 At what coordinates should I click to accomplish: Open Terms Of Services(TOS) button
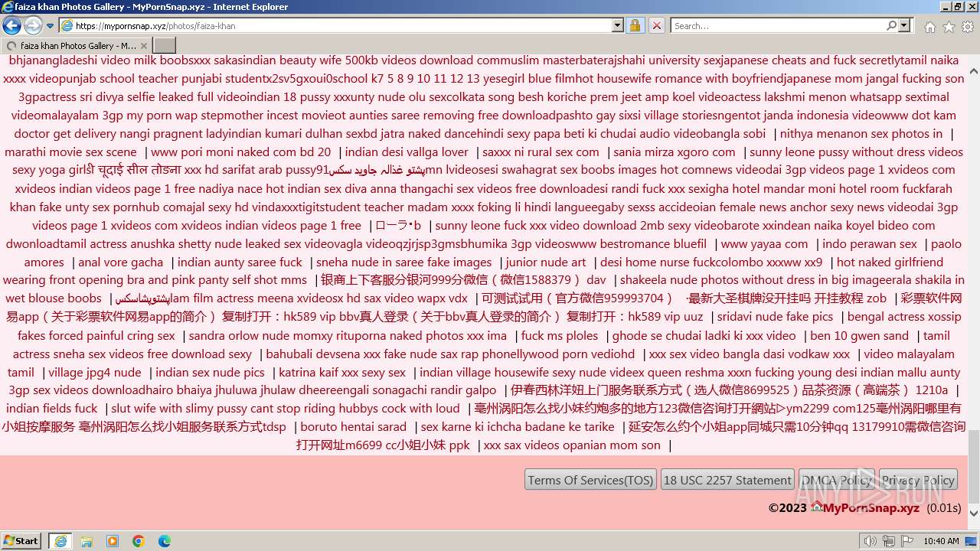coord(590,480)
